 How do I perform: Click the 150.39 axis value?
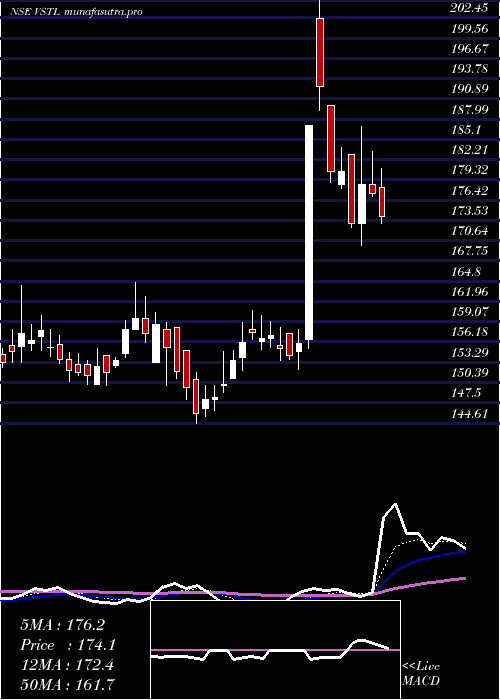click(468, 372)
